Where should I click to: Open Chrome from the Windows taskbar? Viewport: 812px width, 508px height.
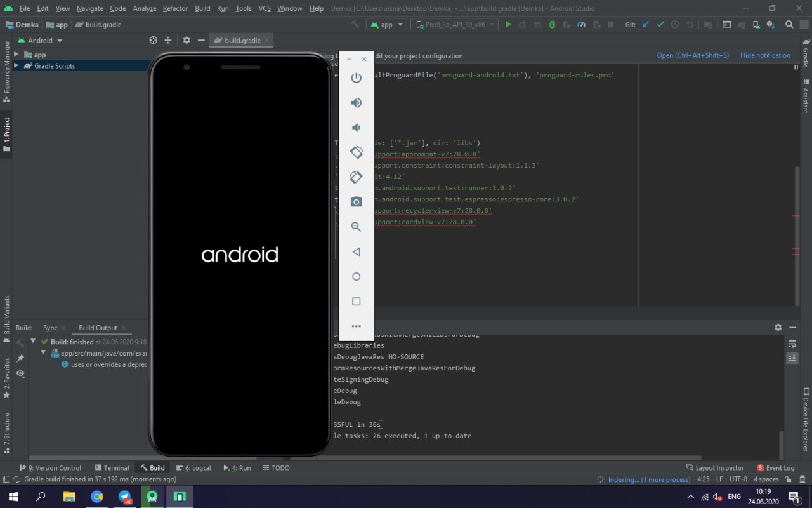point(97,497)
